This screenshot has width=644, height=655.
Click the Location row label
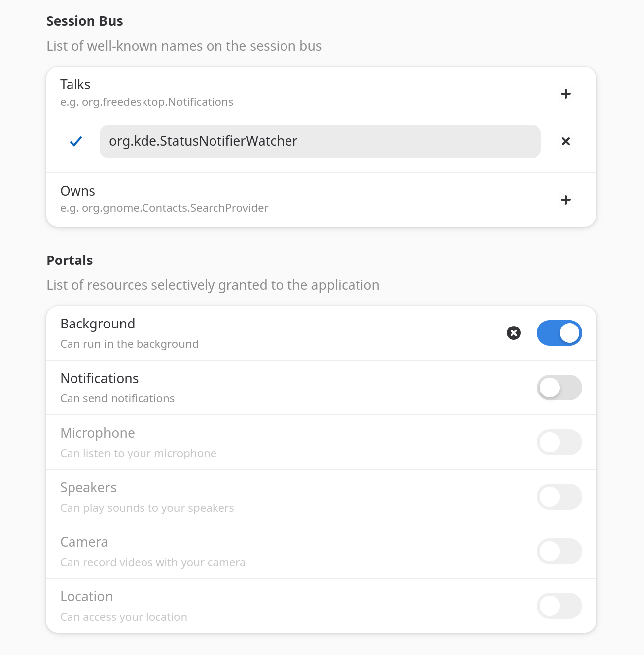pos(86,597)
